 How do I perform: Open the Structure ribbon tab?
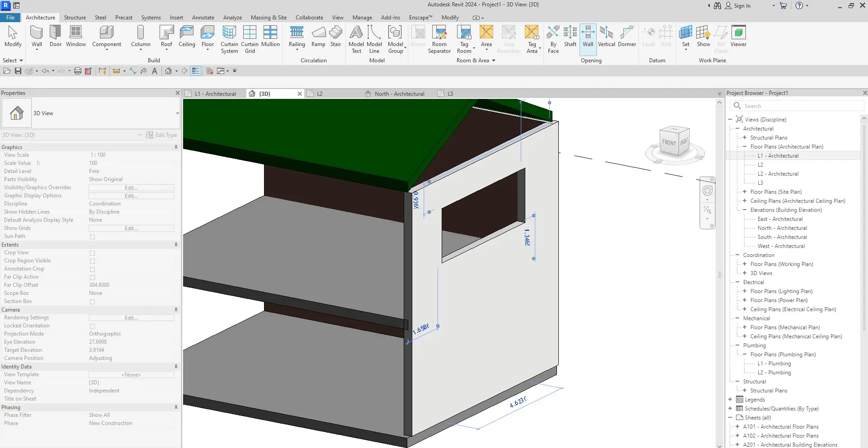point(75,18)
